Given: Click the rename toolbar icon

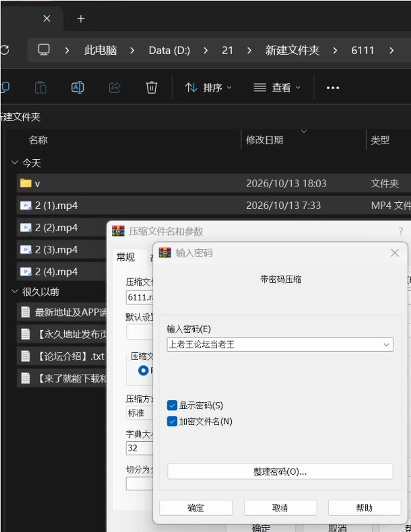Looking at the screenshot, I should [77, 88].
